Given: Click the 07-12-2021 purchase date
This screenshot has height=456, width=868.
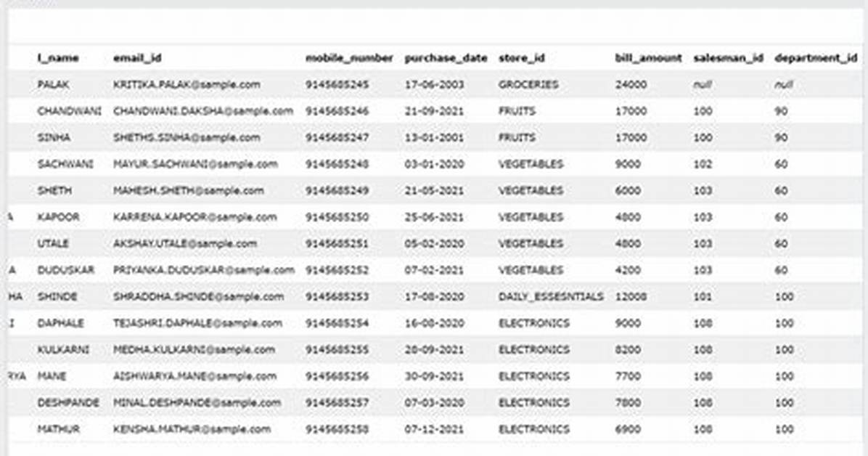Looking at the screenshot, I should (x=434, y=429).
